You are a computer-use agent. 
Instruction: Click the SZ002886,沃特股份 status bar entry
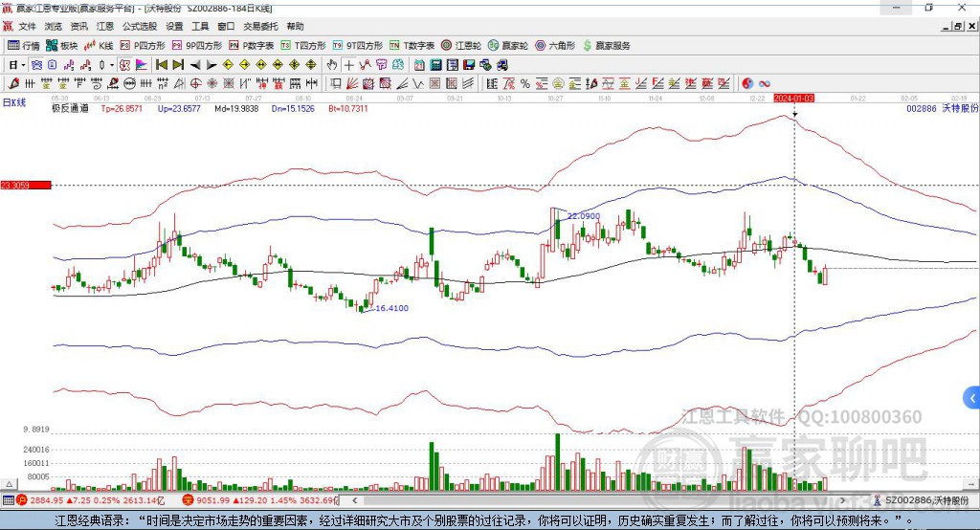click(x=922, y=500)
